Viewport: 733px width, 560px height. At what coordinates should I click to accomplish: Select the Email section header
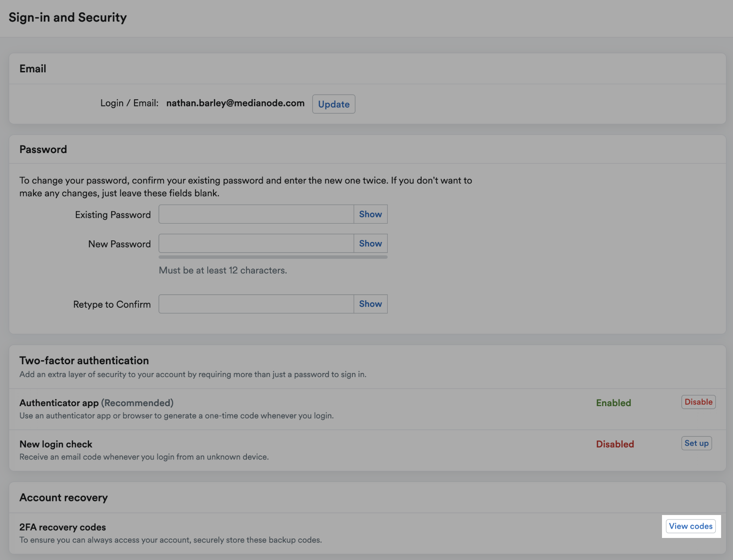coord(32,68)
